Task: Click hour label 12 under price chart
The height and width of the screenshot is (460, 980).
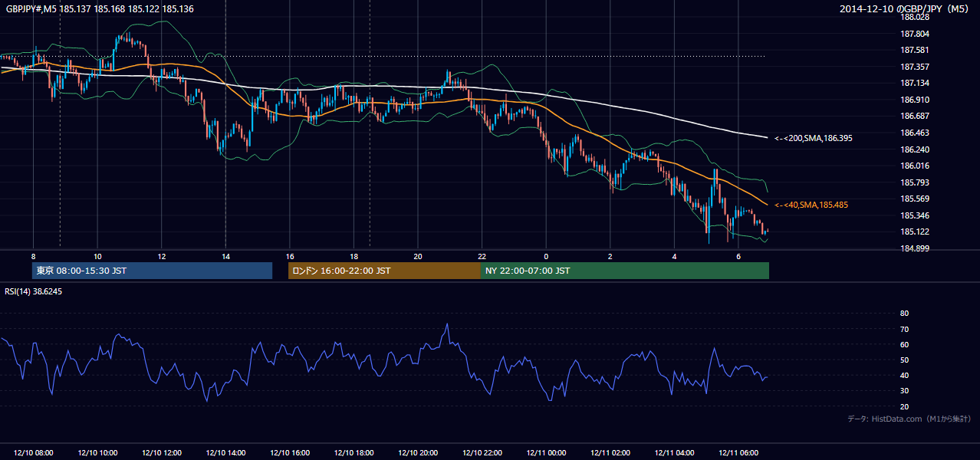Action: click(161, 256)
